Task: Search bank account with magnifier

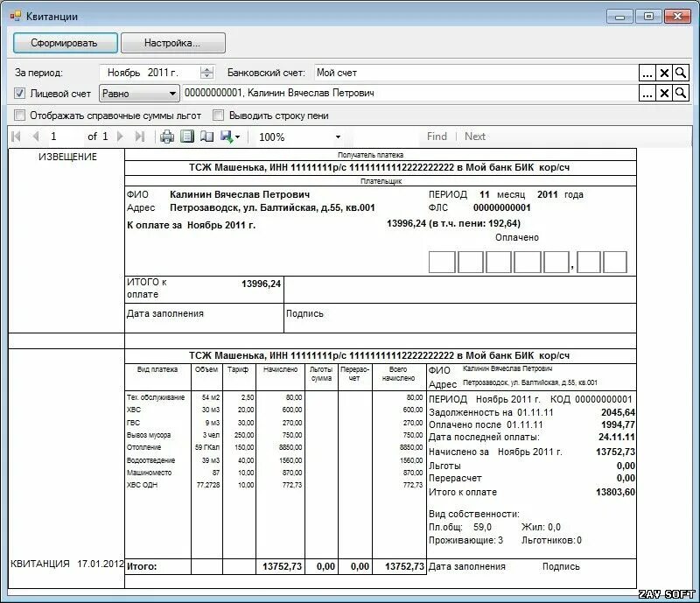Action: pos(681,73)
